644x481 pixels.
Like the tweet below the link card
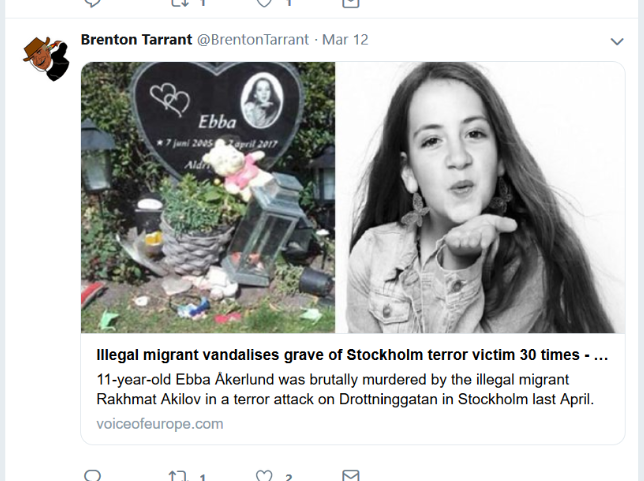click(x=264, y=476)
